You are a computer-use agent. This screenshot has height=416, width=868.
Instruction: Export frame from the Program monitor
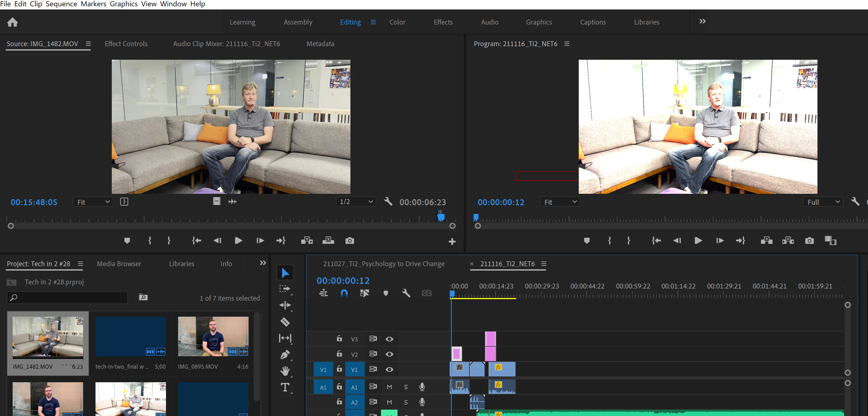(809, 240)
